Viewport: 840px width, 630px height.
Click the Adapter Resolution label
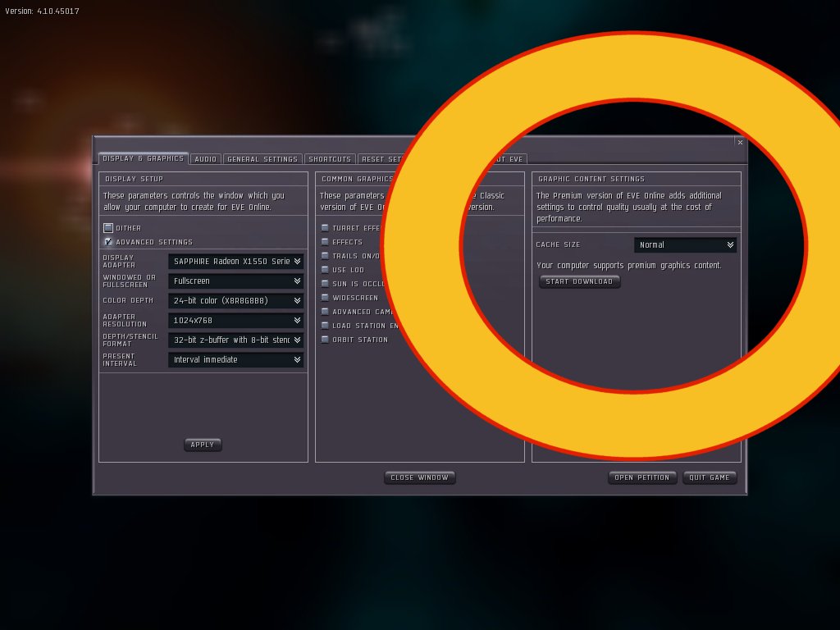125,321
